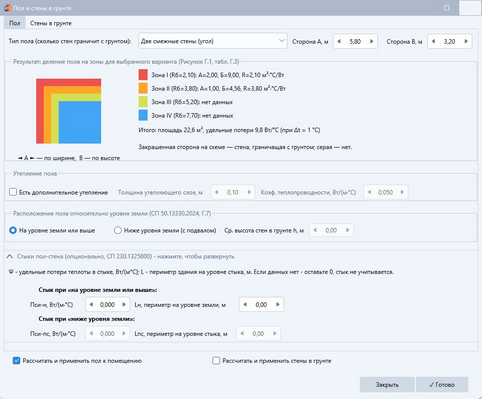The width and height of the screenshot is (482, 399).
Task: Decrease Сторона B value with left arrow
Action: click(x=433, y=41)
